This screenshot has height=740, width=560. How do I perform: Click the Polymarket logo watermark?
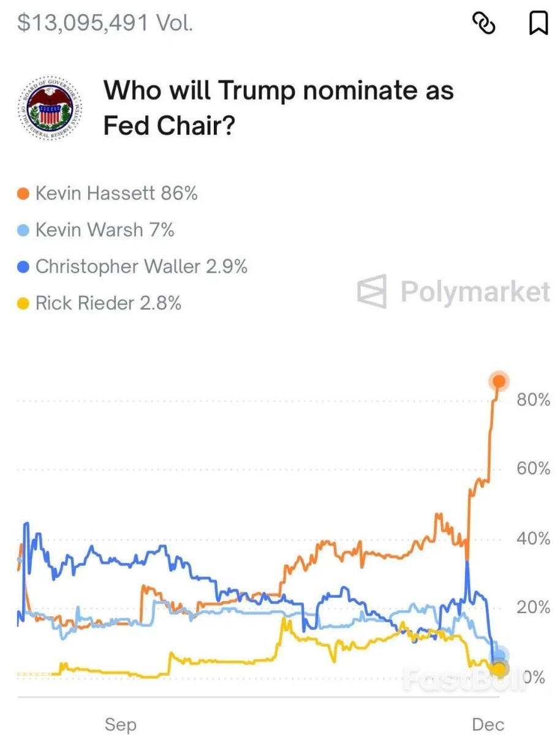453,291
